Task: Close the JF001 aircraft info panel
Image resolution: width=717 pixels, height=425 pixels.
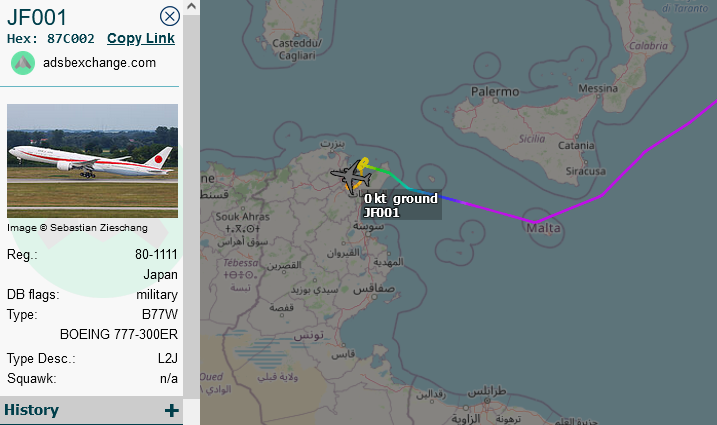Action: pos(170,16)
